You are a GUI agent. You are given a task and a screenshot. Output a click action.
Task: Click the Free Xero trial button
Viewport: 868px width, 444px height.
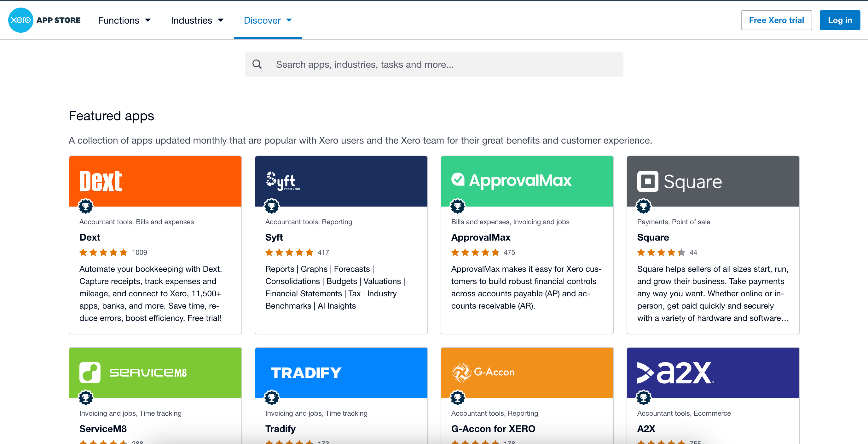(x=776, y=20)
